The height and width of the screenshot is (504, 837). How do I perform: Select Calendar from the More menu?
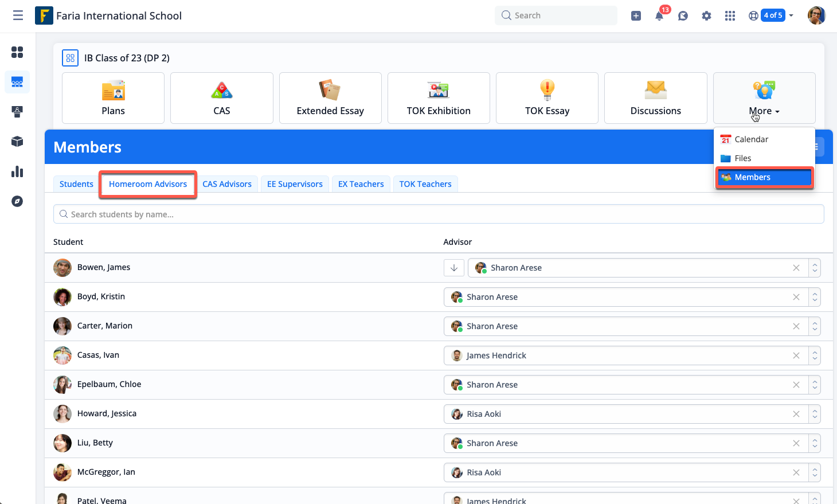coord(751,139)
